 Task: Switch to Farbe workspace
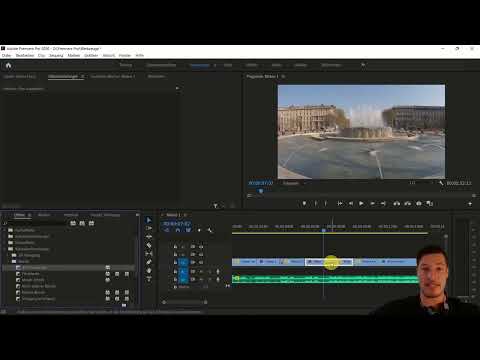tap(228, 65)
